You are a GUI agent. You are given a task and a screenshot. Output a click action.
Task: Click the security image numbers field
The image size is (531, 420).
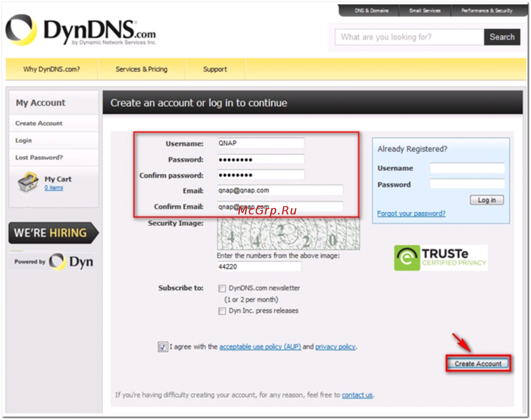pyautogui.click(x=259, y=266)
